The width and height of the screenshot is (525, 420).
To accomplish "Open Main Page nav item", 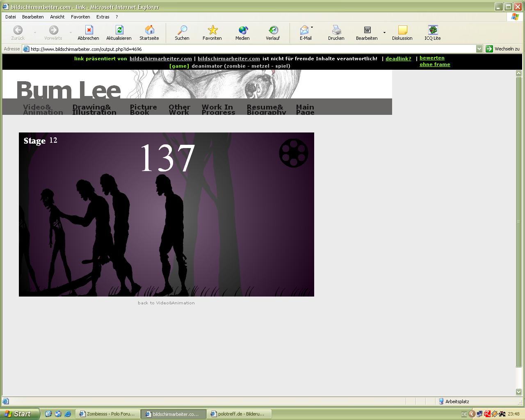I will (305, 110).
